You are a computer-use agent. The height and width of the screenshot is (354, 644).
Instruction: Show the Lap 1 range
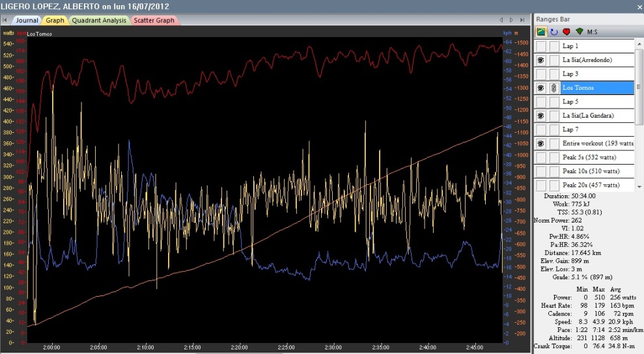[541, 46]
